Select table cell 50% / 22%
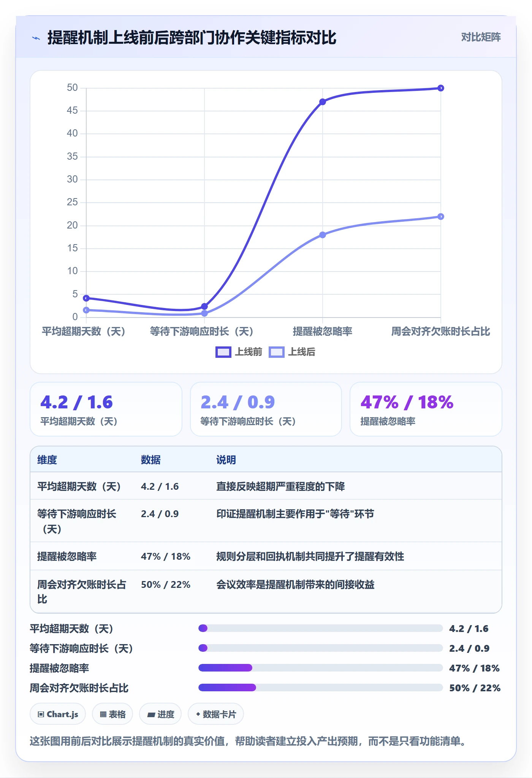The width and height of the screenshot is (532, 778). (x=166, y=584)
